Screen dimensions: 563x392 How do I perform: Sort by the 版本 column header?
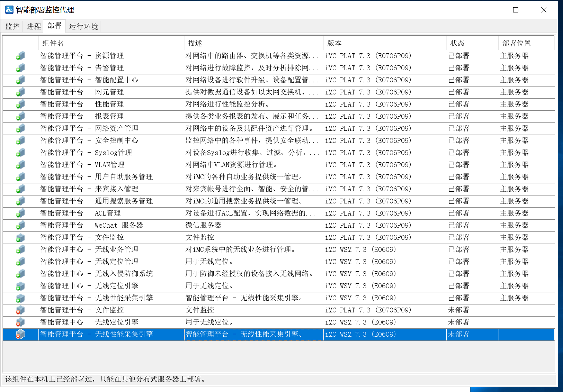coord(385,43)
